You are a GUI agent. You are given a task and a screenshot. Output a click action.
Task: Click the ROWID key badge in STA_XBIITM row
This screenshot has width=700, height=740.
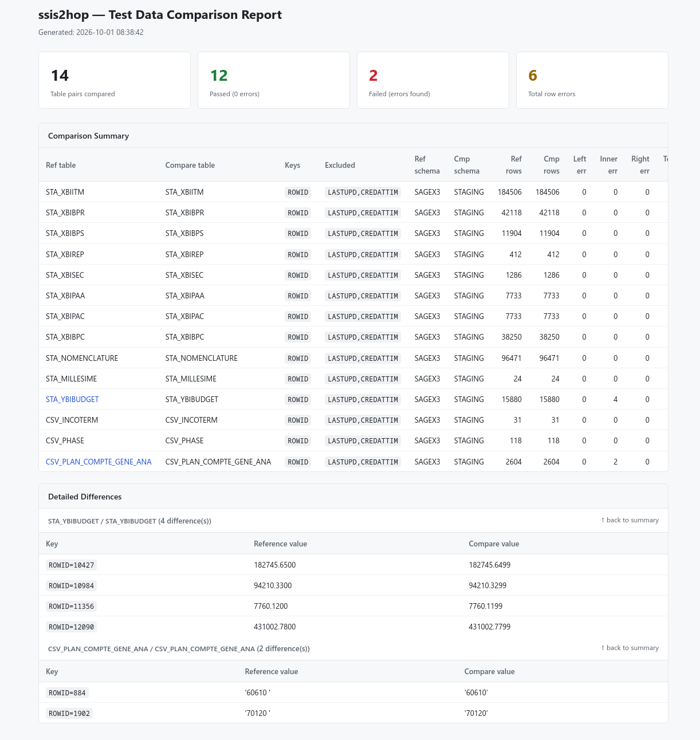click(298, 192)
